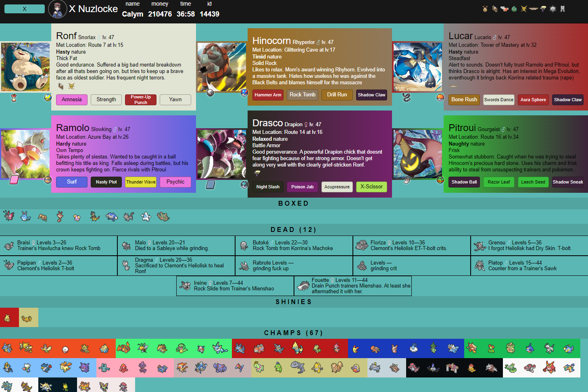
Task: Click the Razor Leaf move button
Action: tap(499, 182)
